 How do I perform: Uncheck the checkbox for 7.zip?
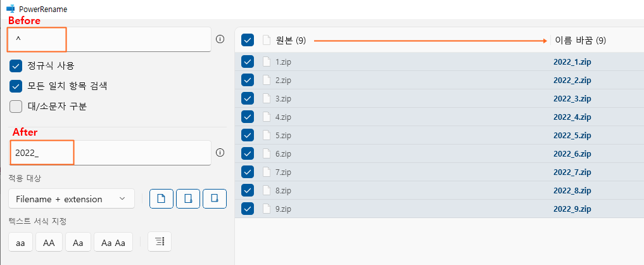click(248, 172)
